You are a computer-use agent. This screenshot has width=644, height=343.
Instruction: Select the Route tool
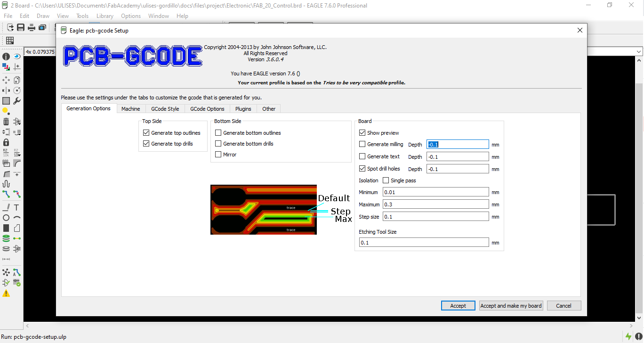tap(6, 194)
